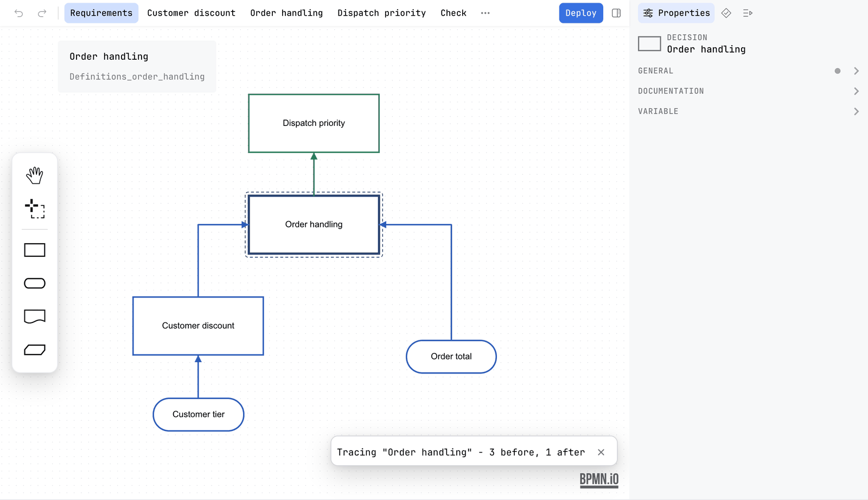Create a business knowledge model from palette
This screenshot has height=500, width=868.
35,350
